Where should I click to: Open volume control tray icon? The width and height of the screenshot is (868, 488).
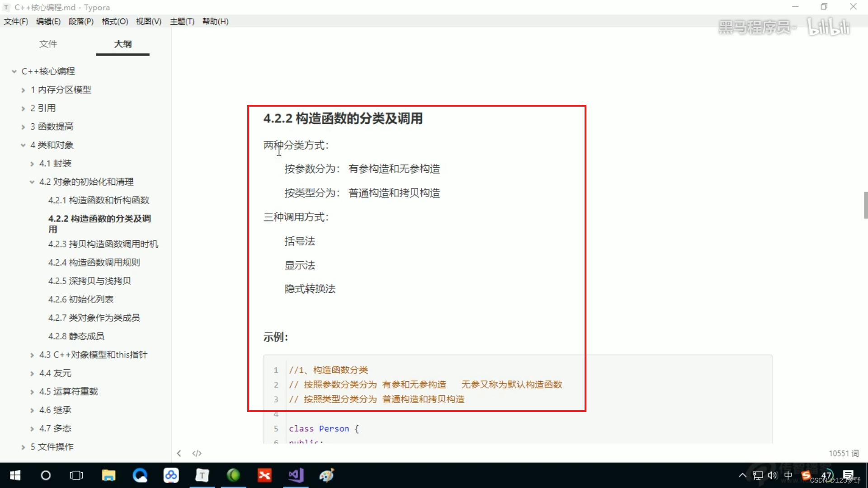(x=773, y=475)
